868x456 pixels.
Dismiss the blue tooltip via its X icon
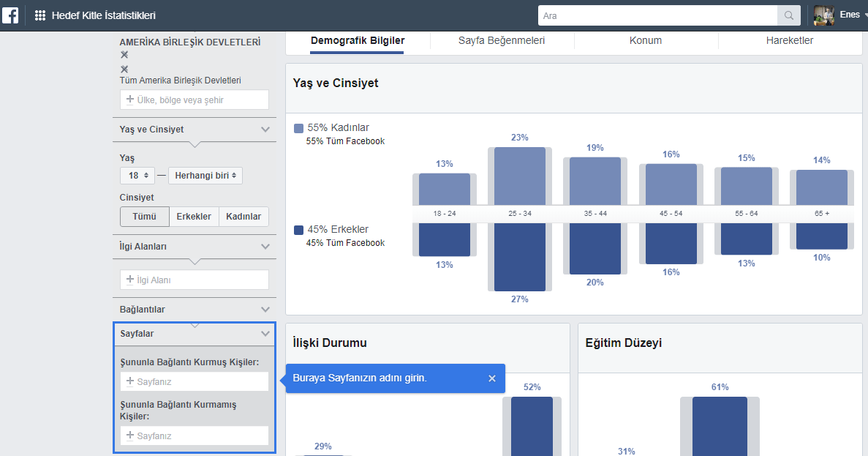point(491,378)
